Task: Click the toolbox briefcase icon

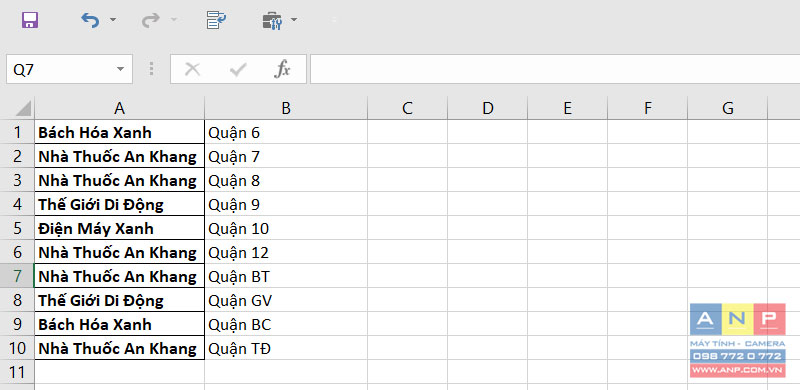Action: [272, 20]
